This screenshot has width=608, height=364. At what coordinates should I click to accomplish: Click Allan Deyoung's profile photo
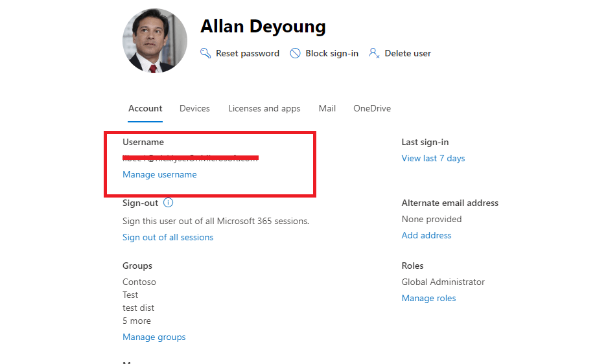click(x=155, y=41)
